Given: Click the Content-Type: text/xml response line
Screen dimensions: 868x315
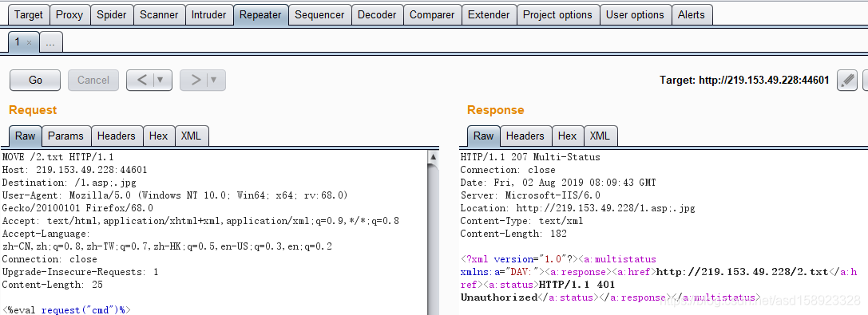Looking at the screenshot, I should pos(521,220).
